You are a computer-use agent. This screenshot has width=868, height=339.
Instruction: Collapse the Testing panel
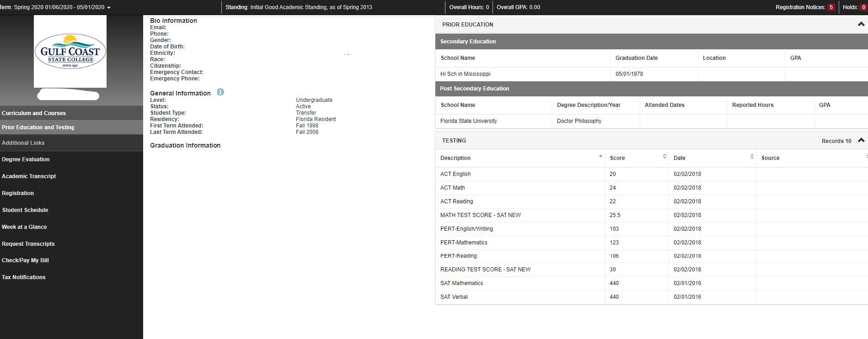(x=861, y=140)
